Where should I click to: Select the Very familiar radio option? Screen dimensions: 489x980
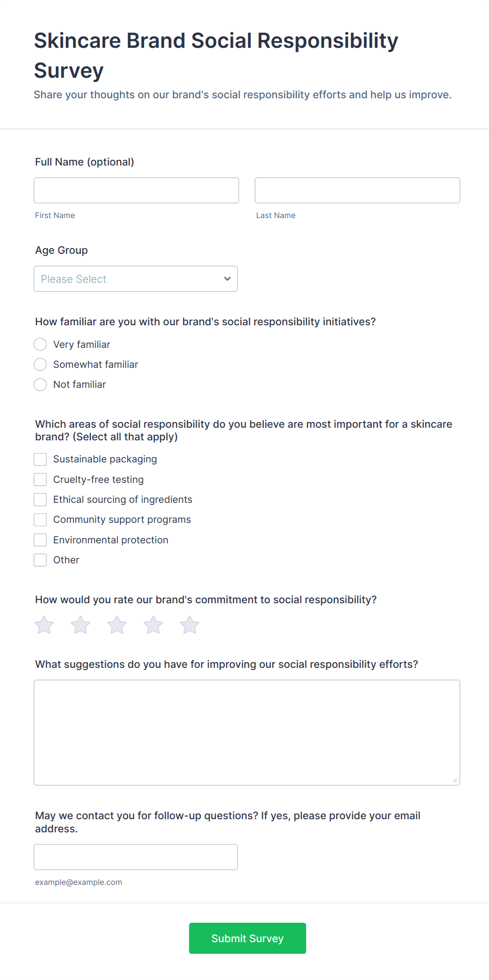pyautogui.click(x=40, y=345)
